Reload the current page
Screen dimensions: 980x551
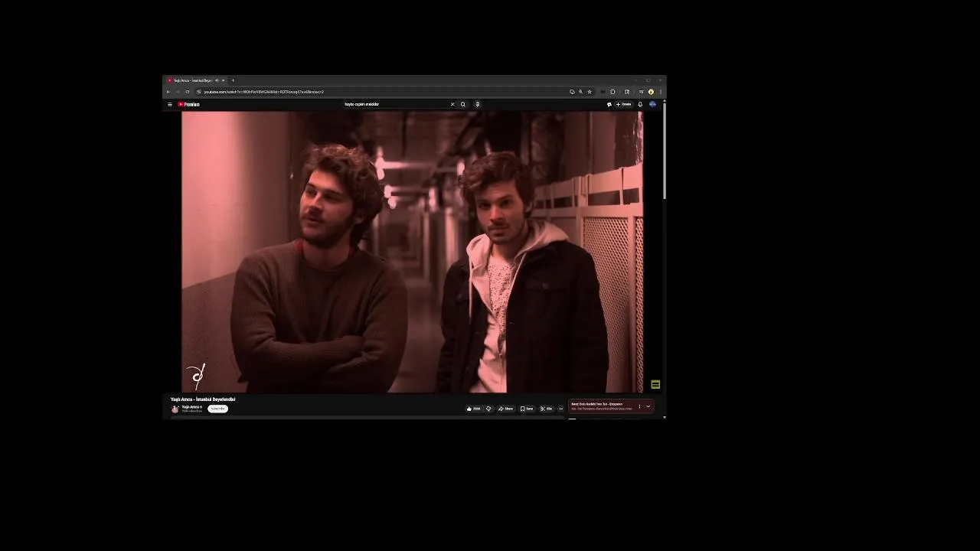coord(188,92)
